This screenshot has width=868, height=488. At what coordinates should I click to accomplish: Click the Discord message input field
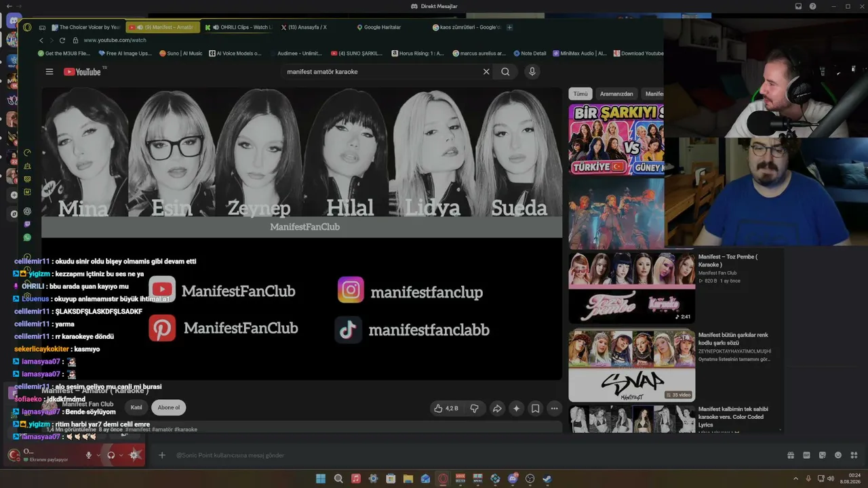pyautogui.click(x=475, y=455)
